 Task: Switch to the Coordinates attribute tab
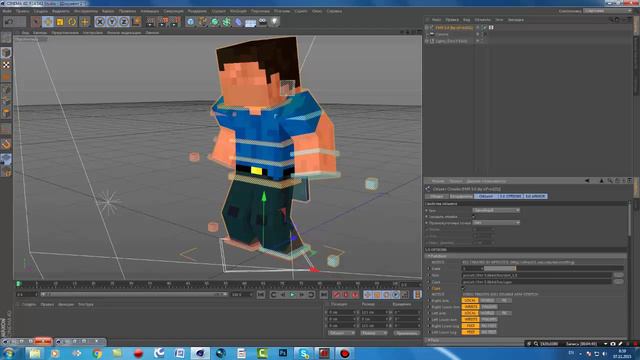click(460, 196)
